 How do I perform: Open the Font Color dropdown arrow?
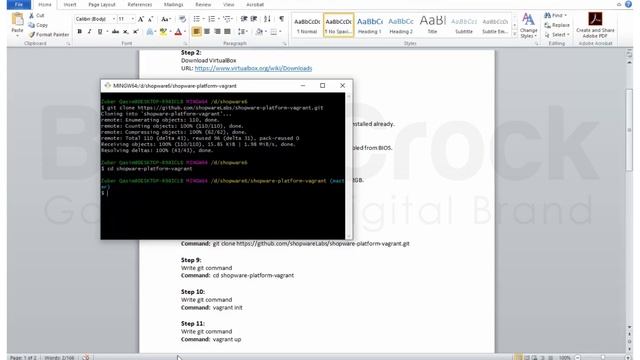[185, 32]
